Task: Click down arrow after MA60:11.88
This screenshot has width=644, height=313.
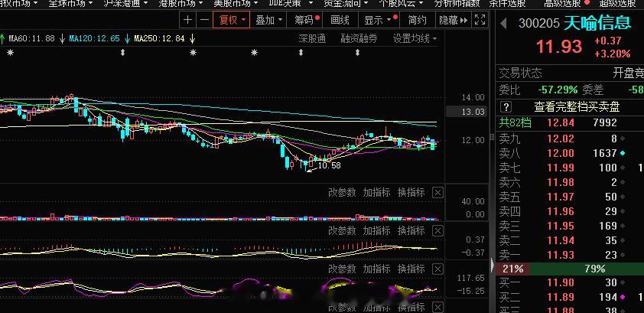Action: 62,39
